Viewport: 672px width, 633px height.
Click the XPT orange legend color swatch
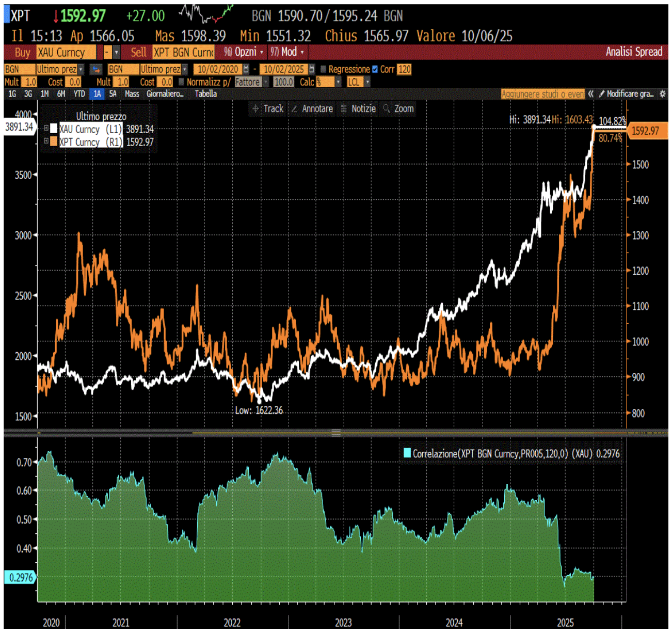(x=54, y=141)
